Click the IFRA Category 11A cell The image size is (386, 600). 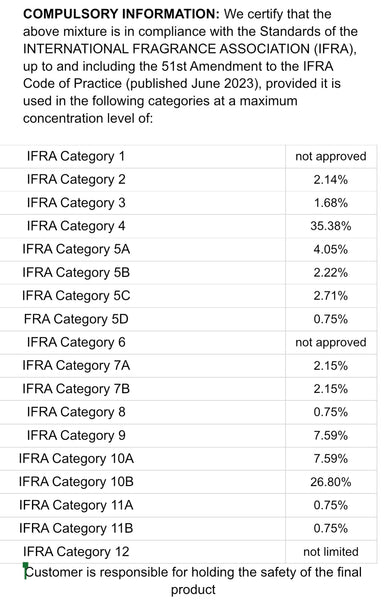click(x=142, y=505)
